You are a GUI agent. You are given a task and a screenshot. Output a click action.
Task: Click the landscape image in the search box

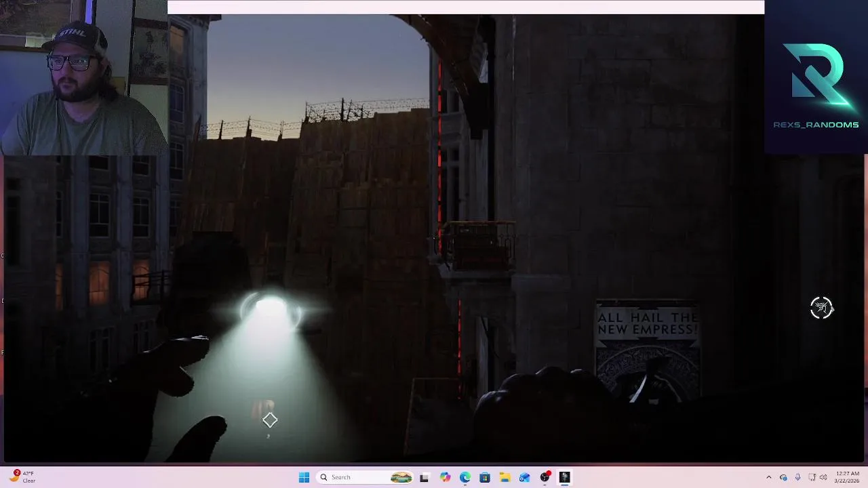tap(401, 477)
